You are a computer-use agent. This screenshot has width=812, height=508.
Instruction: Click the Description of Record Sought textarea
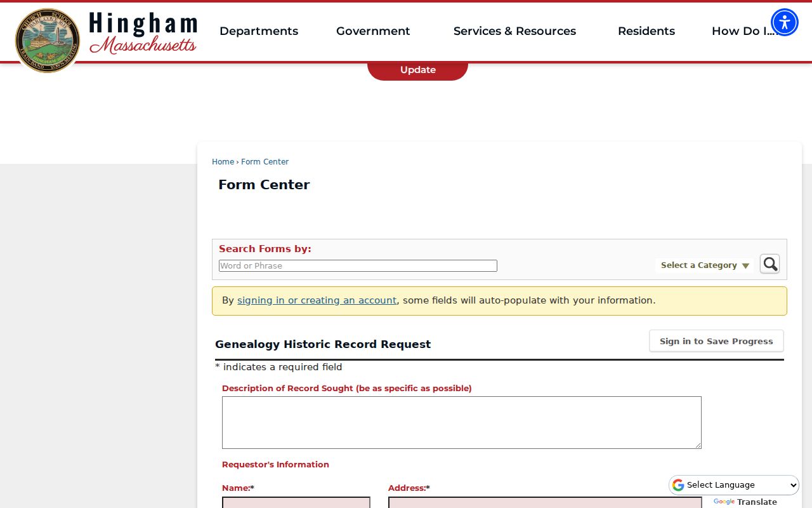(x=462, y=422)
